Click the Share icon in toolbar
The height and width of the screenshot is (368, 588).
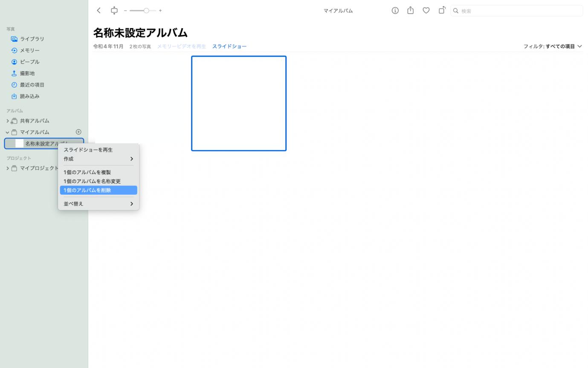(410, 10)
